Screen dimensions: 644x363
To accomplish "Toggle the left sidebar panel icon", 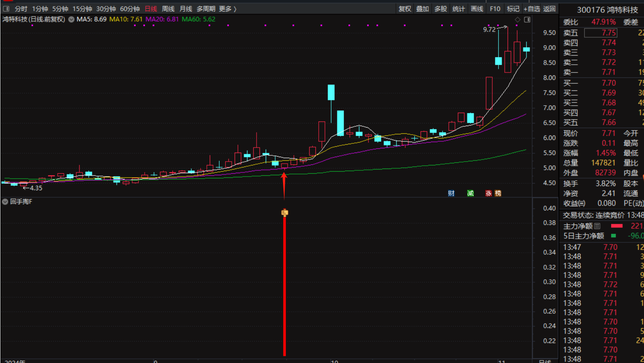I will point(6,9).
